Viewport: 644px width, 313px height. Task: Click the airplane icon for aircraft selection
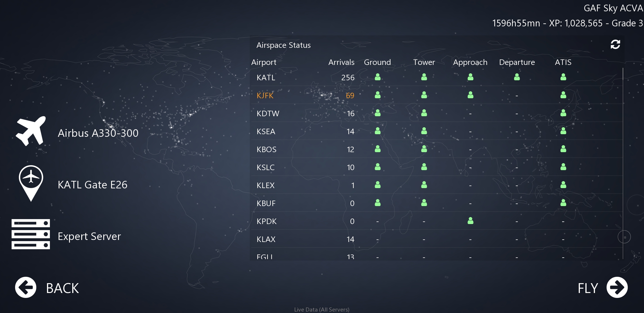[31, 131]
